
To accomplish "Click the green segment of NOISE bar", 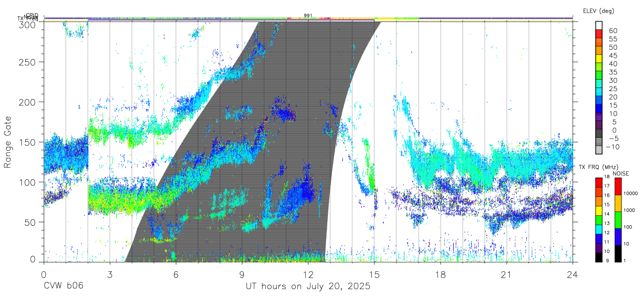I will [x=618, y=220].
